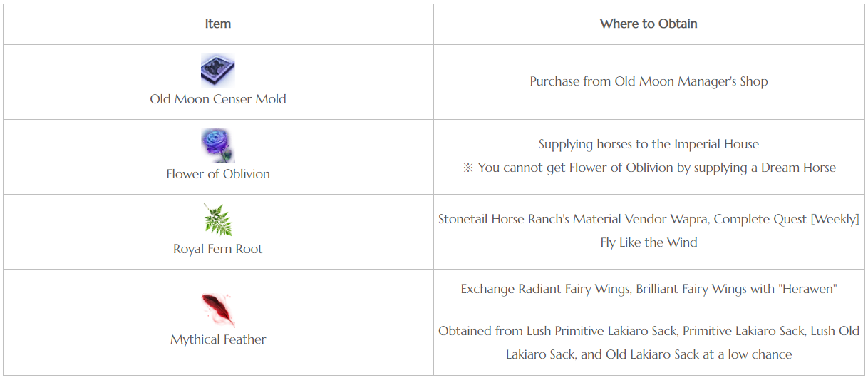Click the Lush Primitive Lakiaro Sack line

[x=649, y=331]
